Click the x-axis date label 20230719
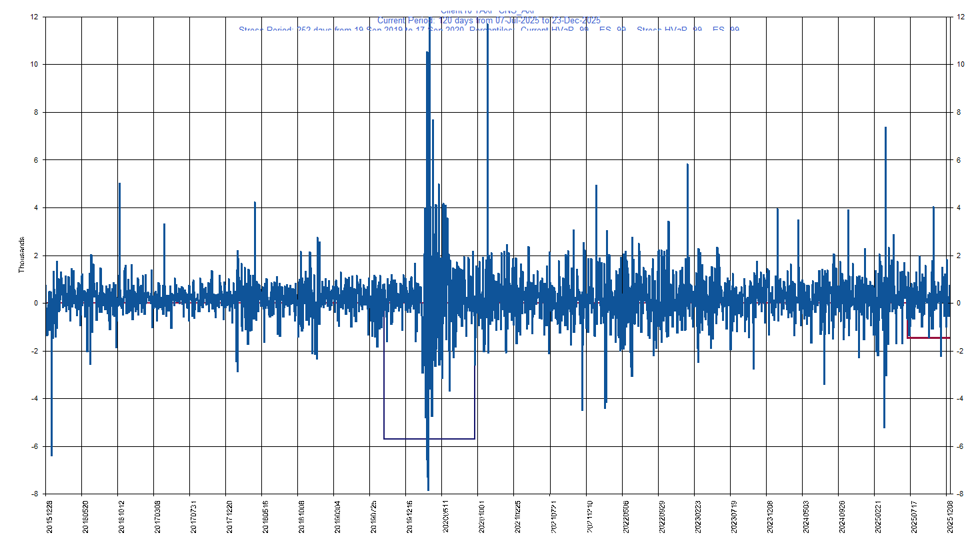 [x=734, y=517]
